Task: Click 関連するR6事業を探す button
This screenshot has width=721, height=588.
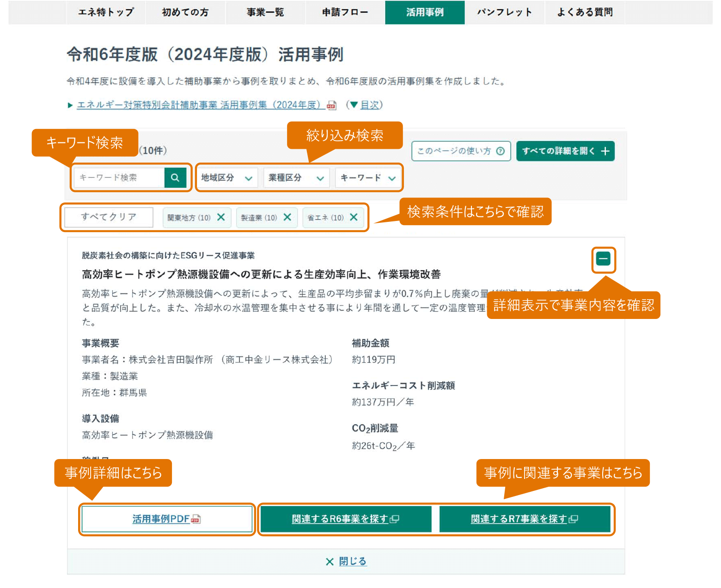Action: tap(346, 519)
